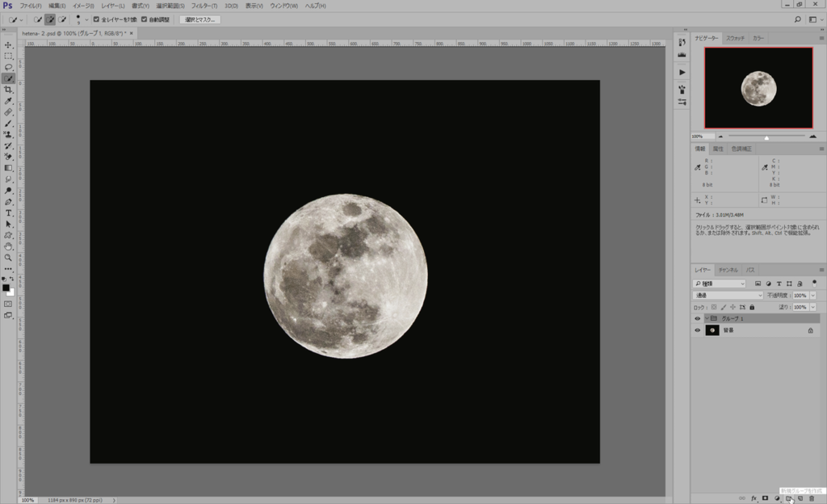Open the フィルター(T) menu

204,6
